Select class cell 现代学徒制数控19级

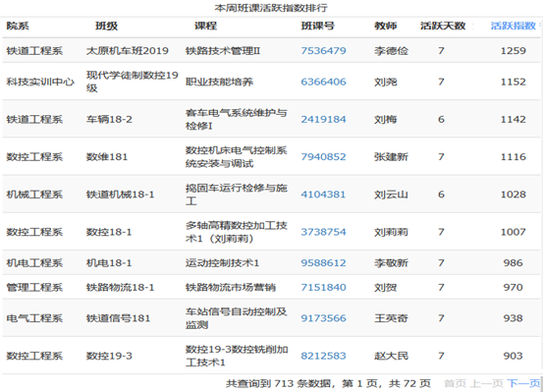(133, 82)
